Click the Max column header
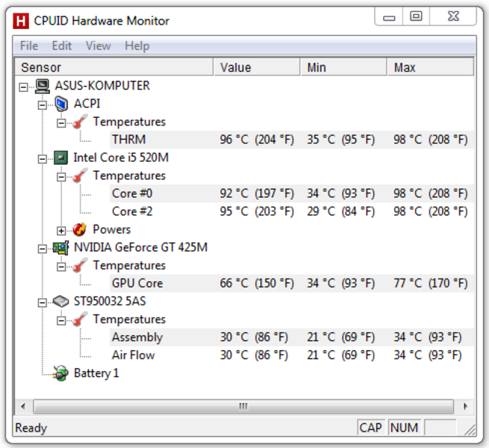This screenshot has height=448, width=489. click(x=431, y=67)
